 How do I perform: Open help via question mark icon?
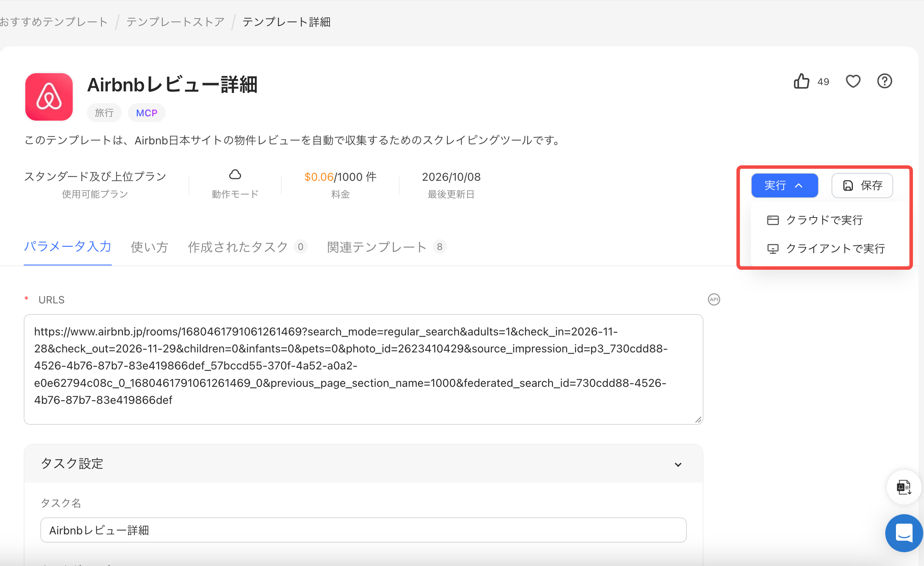pos(884,81)
